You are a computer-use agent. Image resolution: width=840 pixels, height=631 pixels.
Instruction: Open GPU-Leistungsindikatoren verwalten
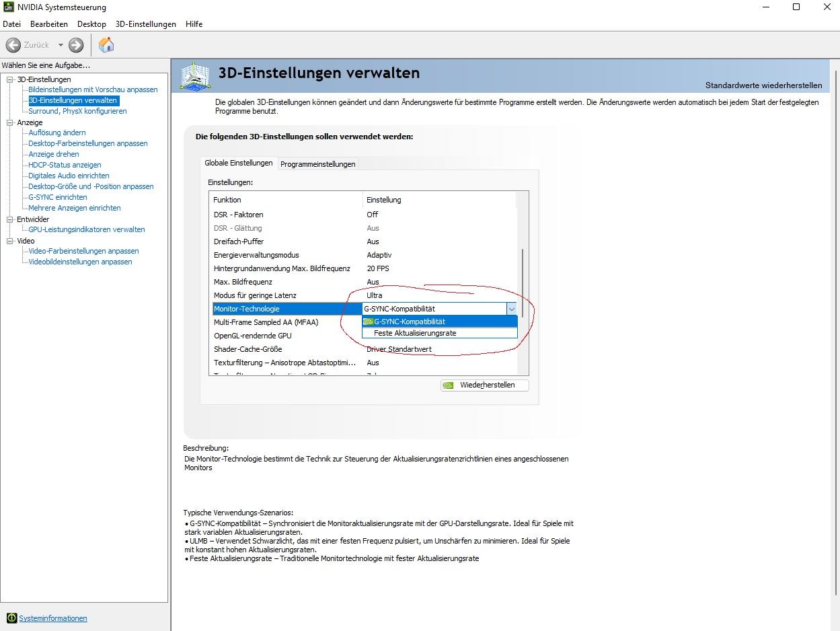[x=87, y=229]
